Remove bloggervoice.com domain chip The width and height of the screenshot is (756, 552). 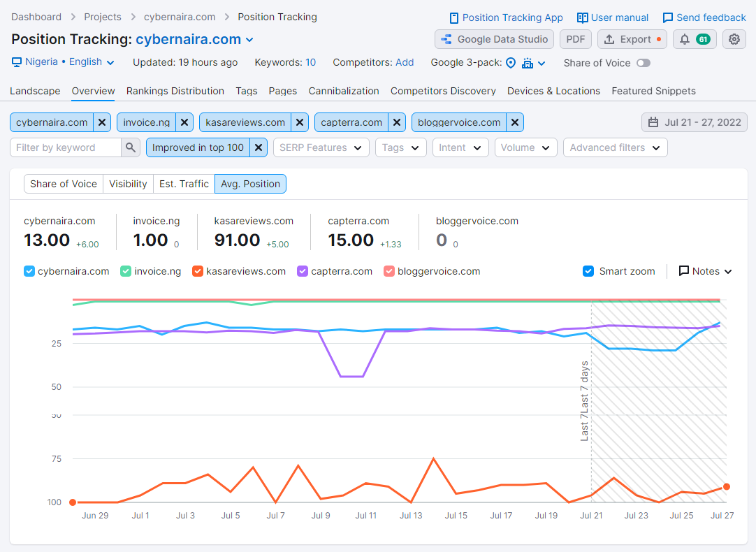coord(515,122)
